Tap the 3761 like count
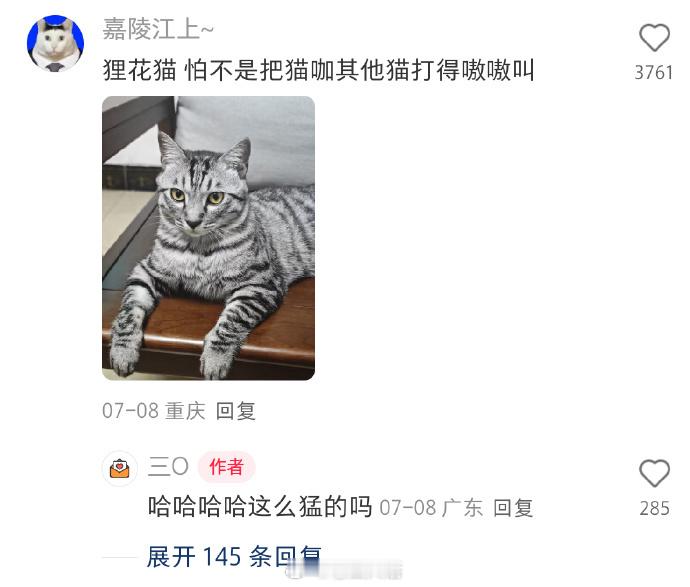Screen dimensions: 690x587 tap(653, 73)
